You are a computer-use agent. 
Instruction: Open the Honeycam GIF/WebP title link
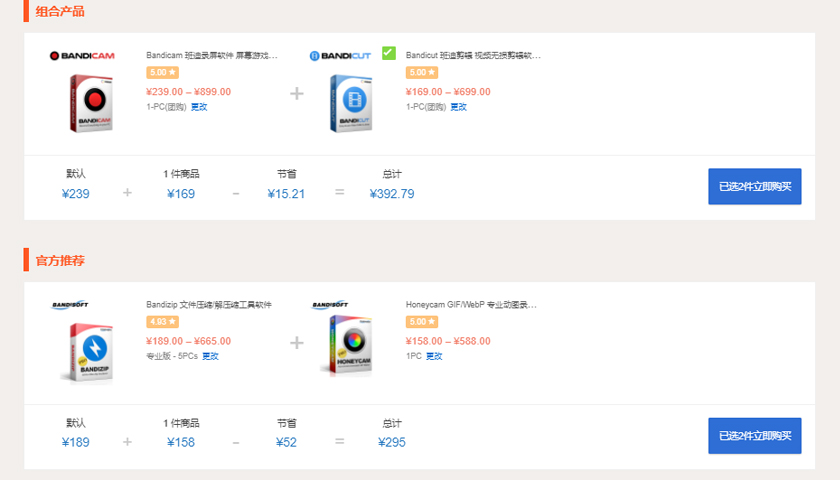click(471, 305)
